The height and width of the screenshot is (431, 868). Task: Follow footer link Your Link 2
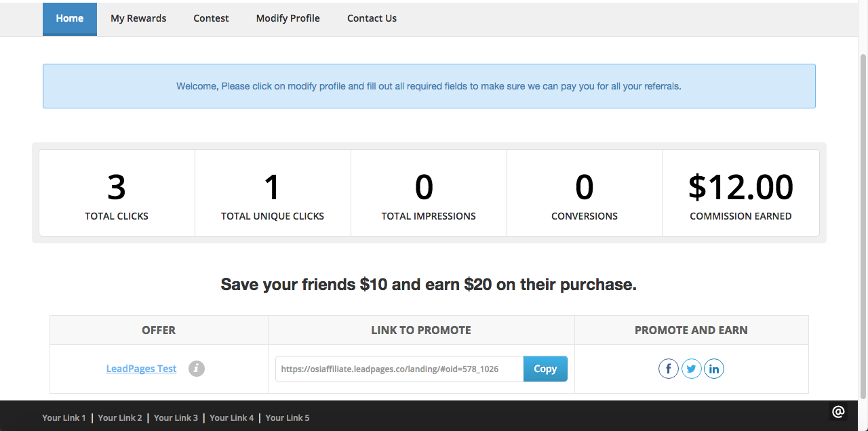pos(120,418)
